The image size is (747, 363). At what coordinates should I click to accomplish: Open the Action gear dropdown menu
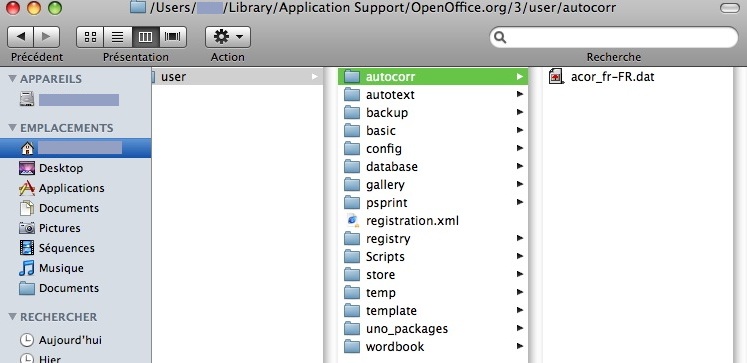[x=228, y=37]
